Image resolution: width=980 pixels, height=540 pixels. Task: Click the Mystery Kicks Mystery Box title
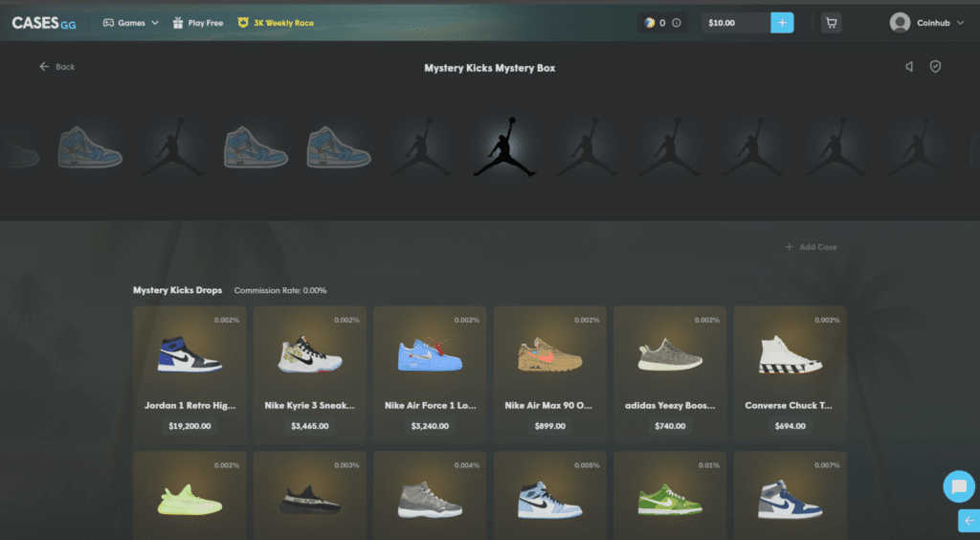(x=489, y=68)
